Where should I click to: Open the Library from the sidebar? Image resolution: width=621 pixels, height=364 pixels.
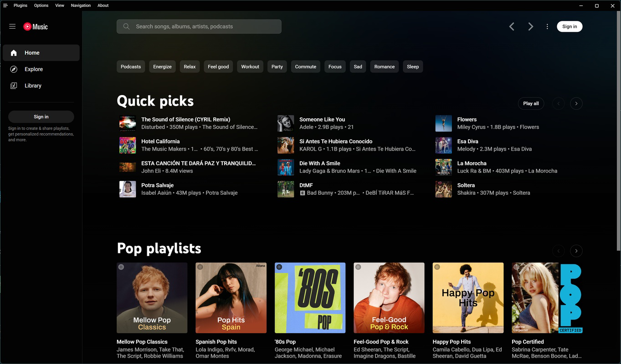32,85
